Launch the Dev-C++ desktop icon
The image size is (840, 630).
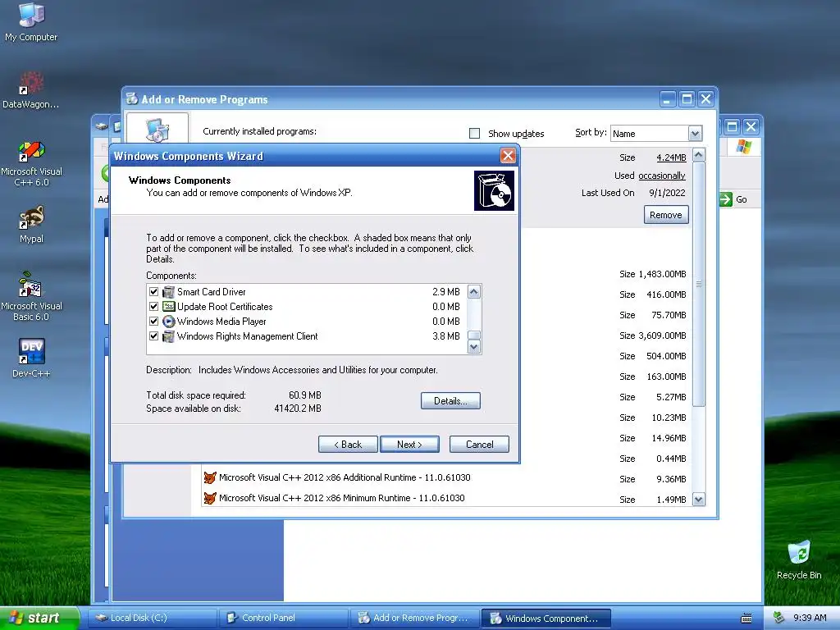pos(31,358)
